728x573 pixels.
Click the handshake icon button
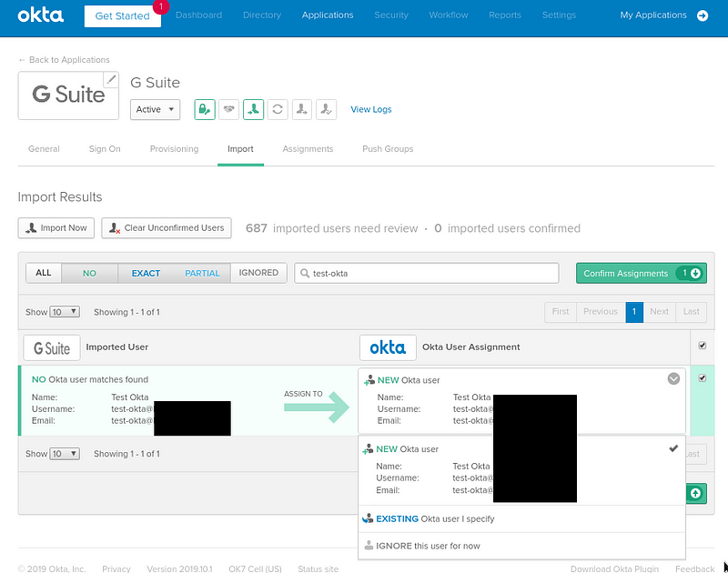(x=229, y=109)
